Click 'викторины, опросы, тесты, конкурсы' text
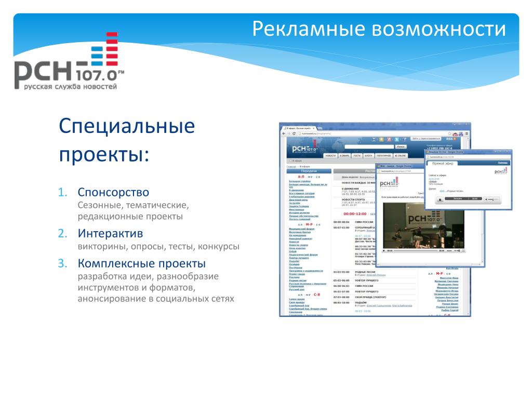 (158, 246)
